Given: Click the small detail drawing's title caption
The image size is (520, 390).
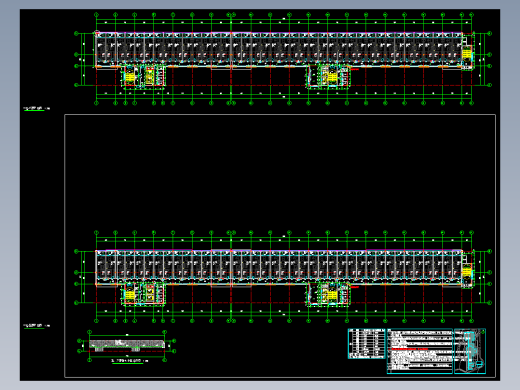Looking at the screenshot, I should coord(130,361).
